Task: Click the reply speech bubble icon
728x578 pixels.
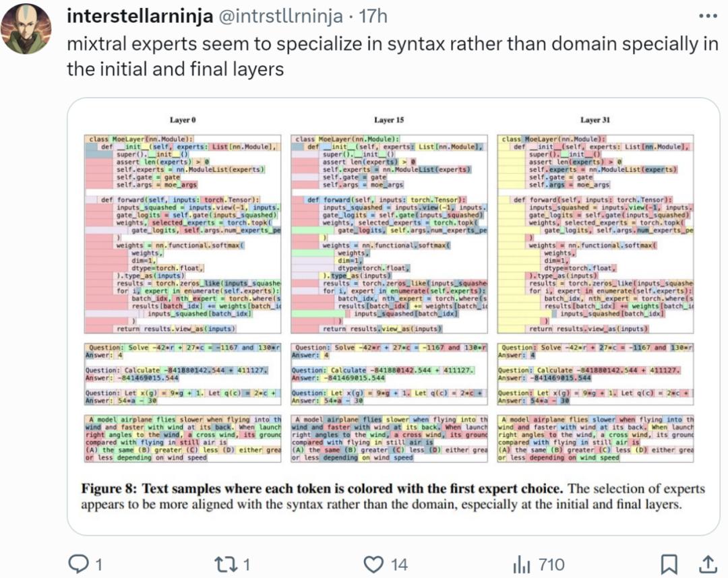Action: tap(80, 563)
